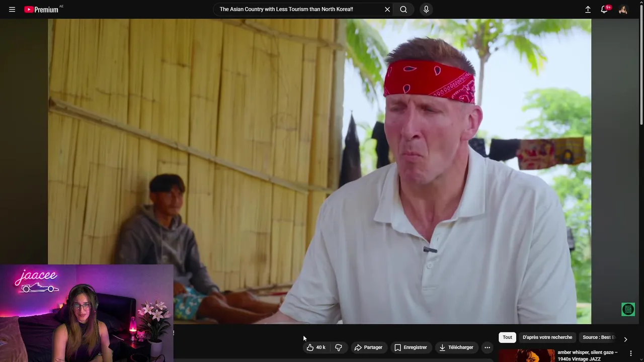Image resolution: width=644 pixels, height=362 pixels.
Task: Start voice search with microphone
Action: point(426,9)
